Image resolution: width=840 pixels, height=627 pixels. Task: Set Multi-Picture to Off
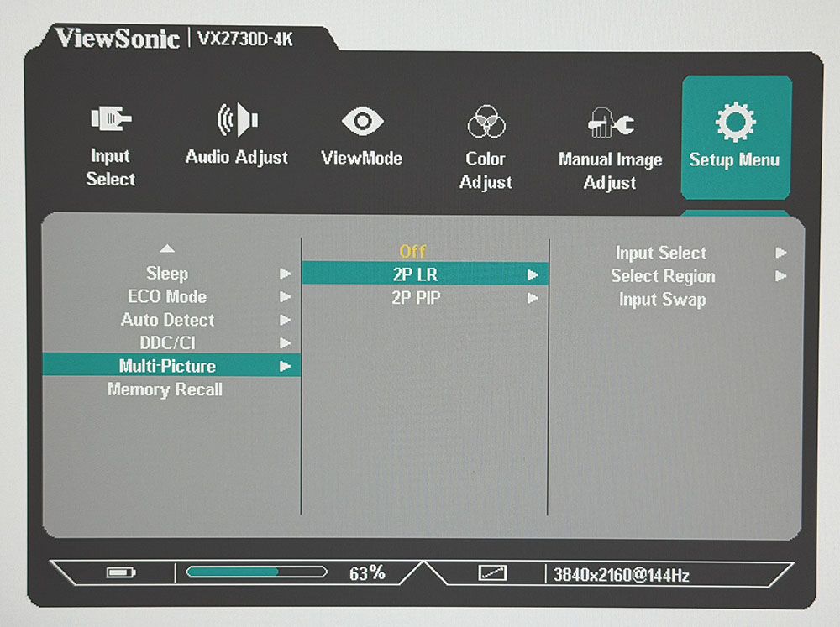(412, 251)
